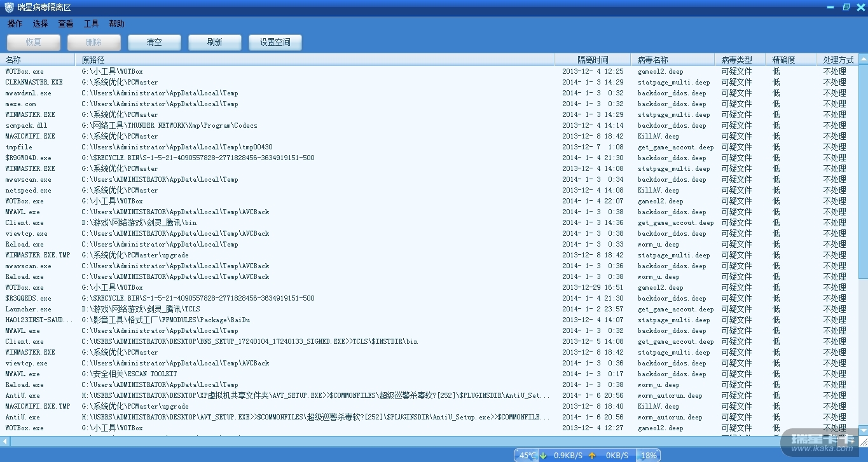Click the 0.9KB/S download speed readout
Screen dimensions: 868x462
click(x=568, y=455)
